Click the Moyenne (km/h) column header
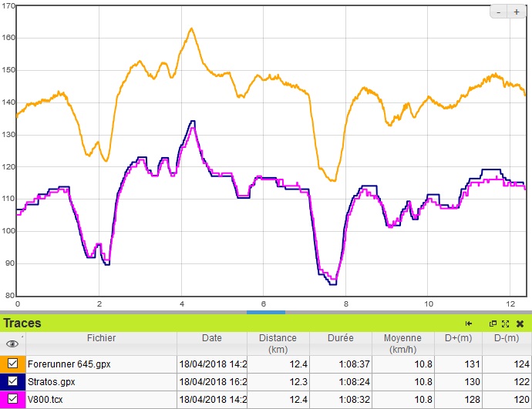The height and width of the screenshot is (409, 532). pyautogui.click(x=403, y=344)
